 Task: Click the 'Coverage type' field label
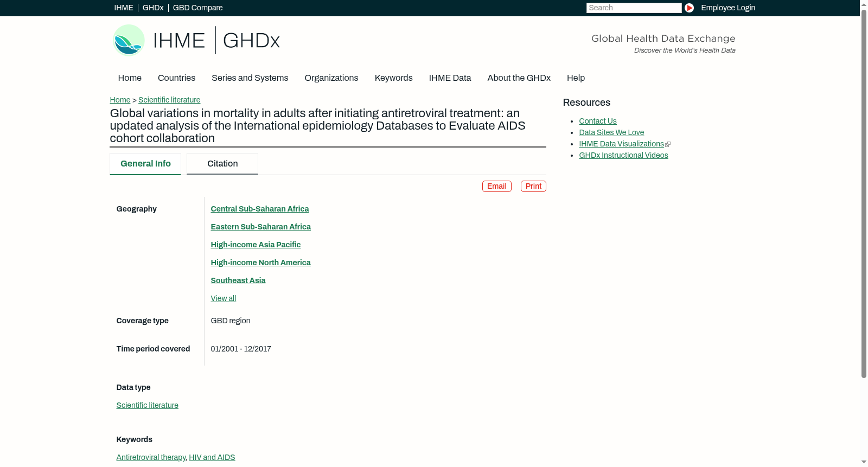tap(143, 321)
